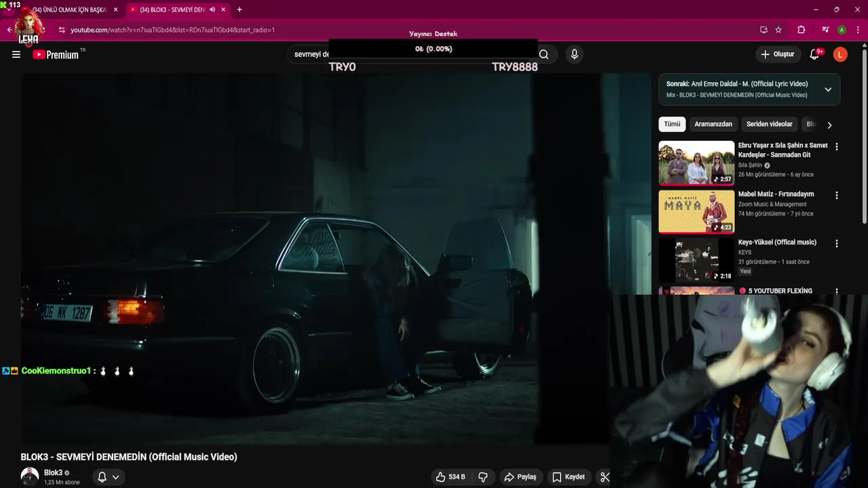
Task: Click the Sıla Şahin channel name
Action: (x=750, y=165)
